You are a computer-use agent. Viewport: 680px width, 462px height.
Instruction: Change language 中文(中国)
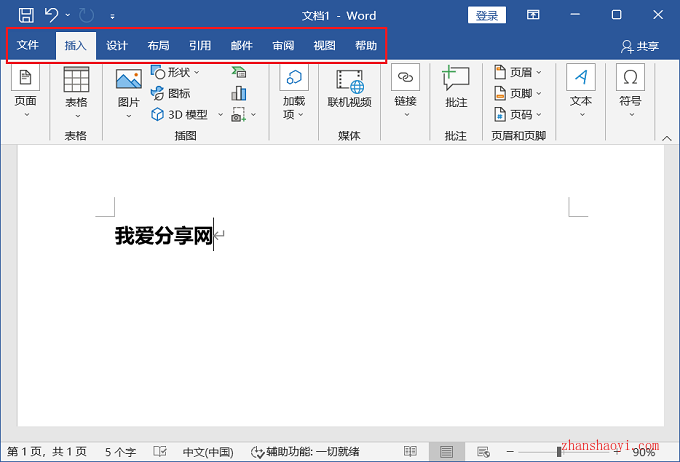(208, 452)
